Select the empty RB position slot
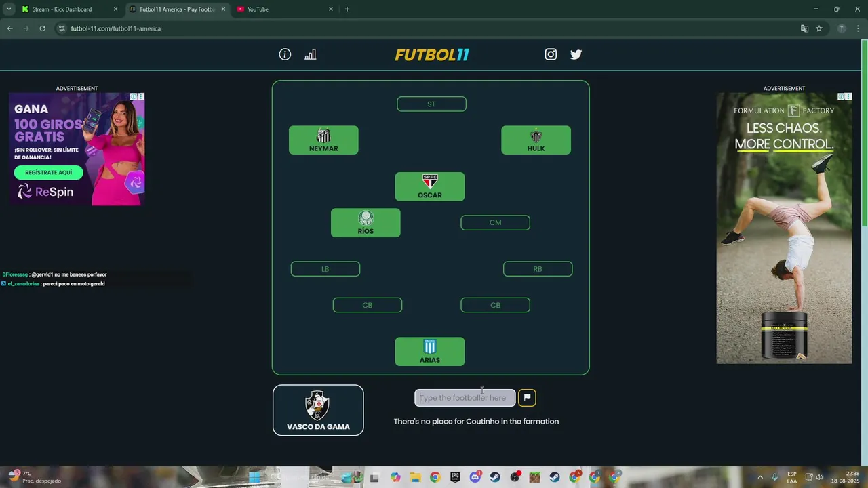868x488 pixels. click(538, 269)
